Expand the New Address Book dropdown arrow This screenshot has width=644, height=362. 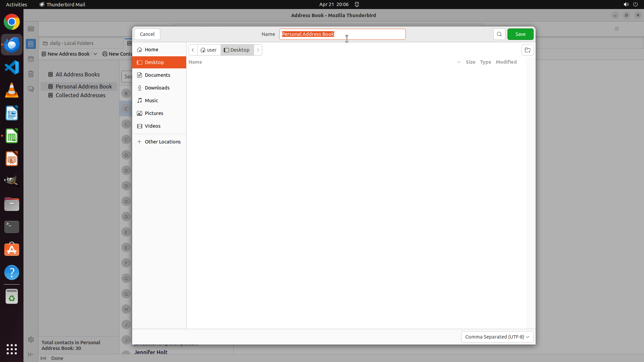[x=95, y=54]
